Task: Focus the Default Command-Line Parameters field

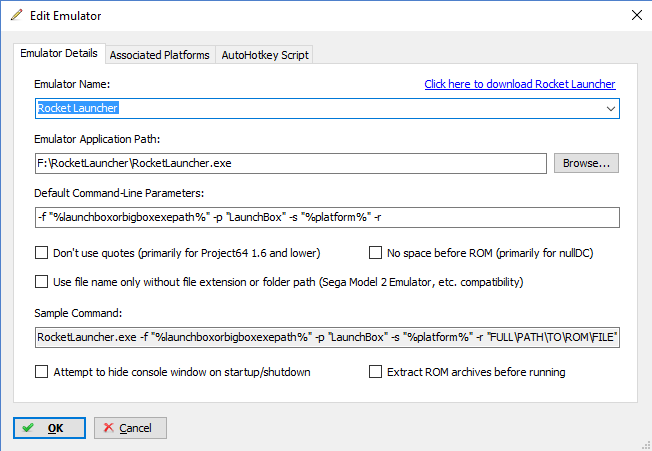Action: [x=326, y=218]
